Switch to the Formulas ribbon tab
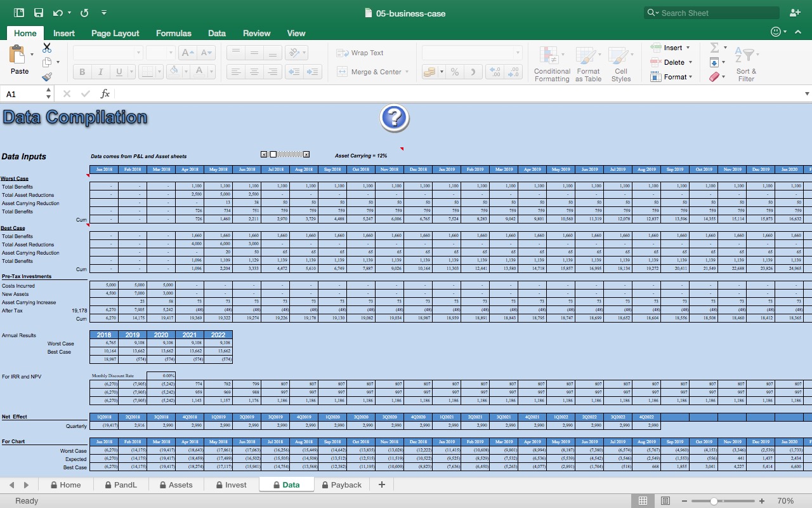 (x=173, y=33)
